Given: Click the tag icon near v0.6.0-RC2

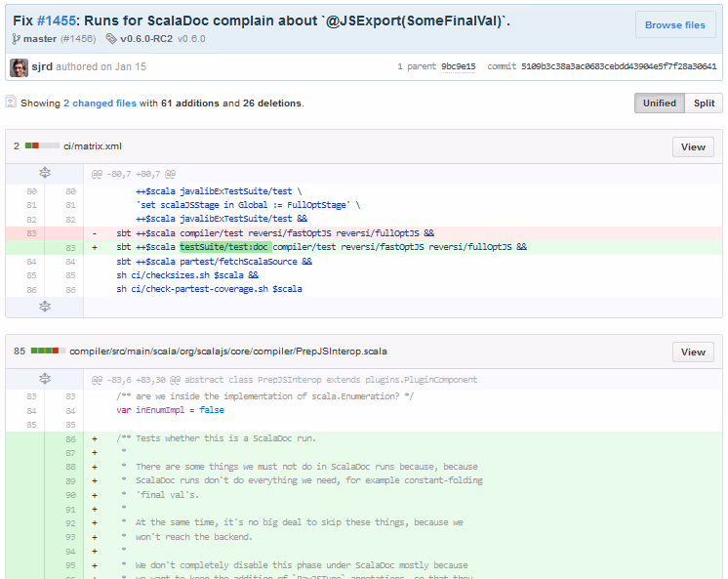Looking at the screenshot, I should point(111,39).
